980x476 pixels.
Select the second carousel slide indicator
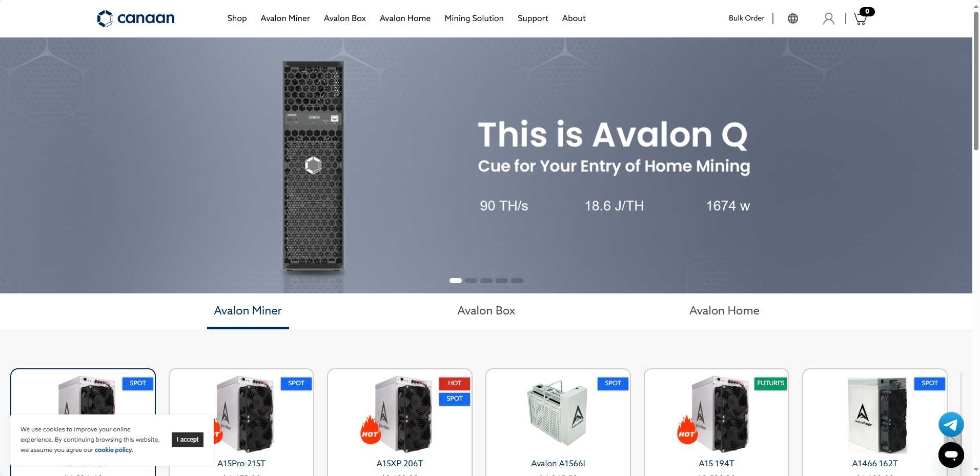[x=471, y=281]
